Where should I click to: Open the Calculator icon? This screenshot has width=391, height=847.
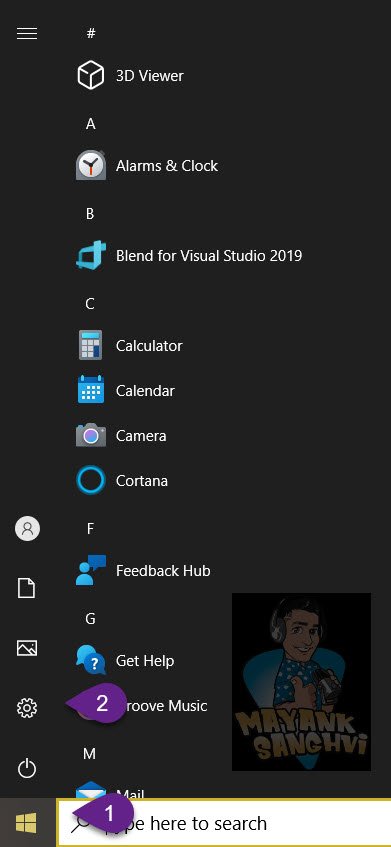click(90, 346)
